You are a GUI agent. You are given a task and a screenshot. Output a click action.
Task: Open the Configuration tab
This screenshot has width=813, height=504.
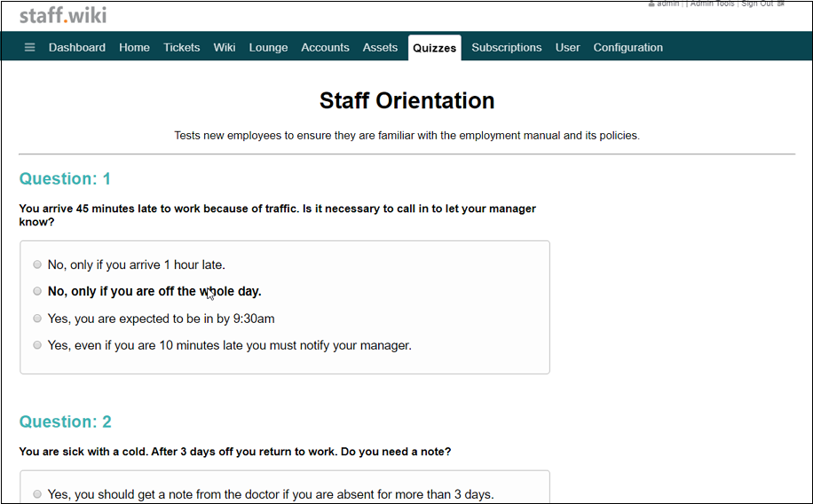(628, 47)
